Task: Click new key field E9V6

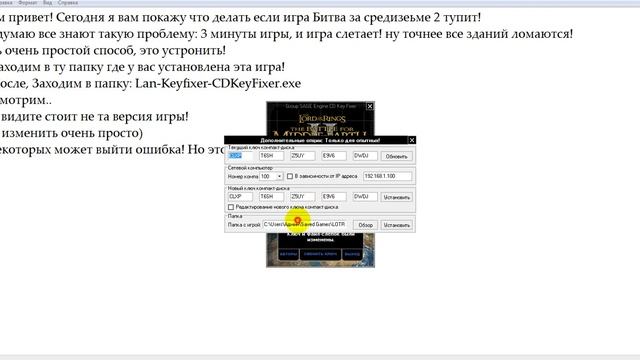Action: coord(333,196)
